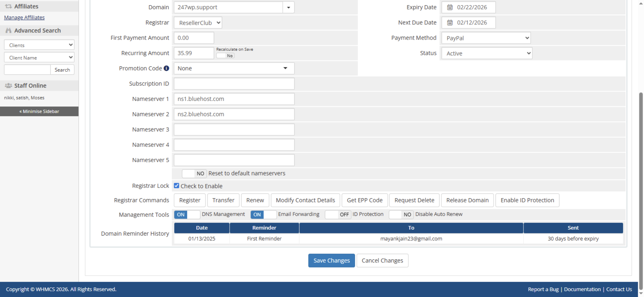Toggle DNS Management off
Image resolution: width=644 pixels, height=297 pixels.
pos(187,214)
